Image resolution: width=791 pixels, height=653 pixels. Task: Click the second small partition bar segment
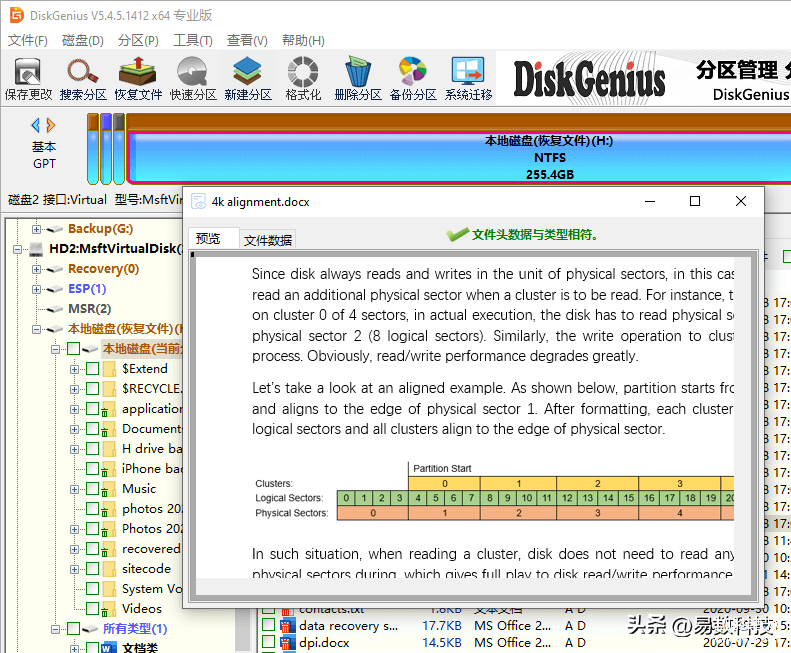click(x=106, y=149)
